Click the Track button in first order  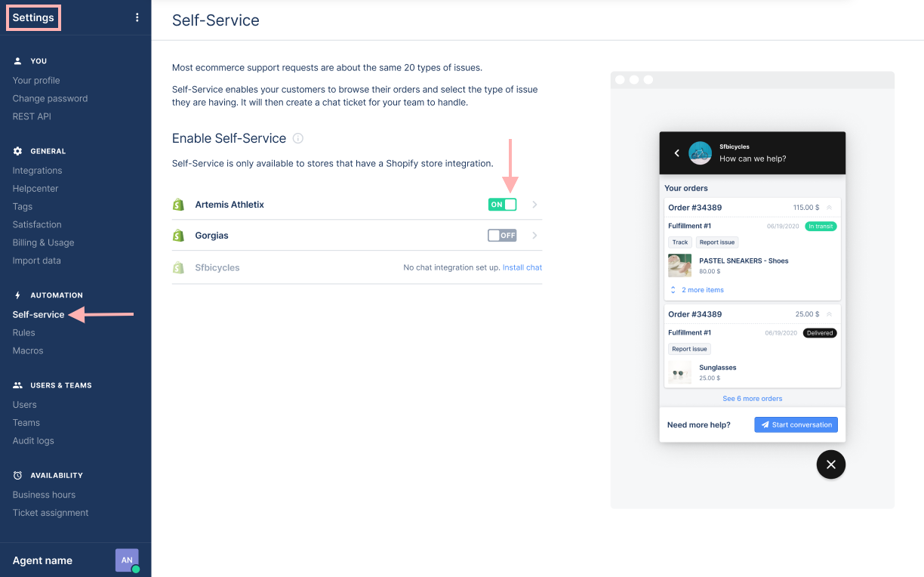[x=680, y=242]
